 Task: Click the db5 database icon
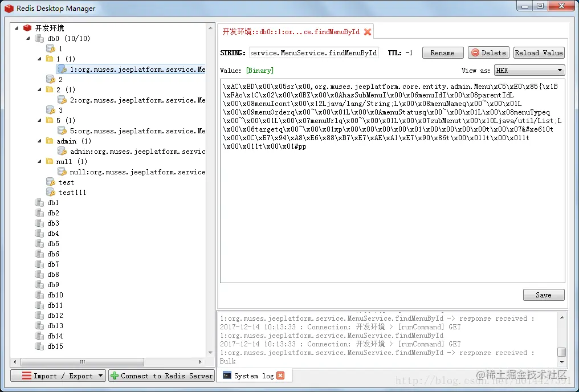click(x=39, y=244)
